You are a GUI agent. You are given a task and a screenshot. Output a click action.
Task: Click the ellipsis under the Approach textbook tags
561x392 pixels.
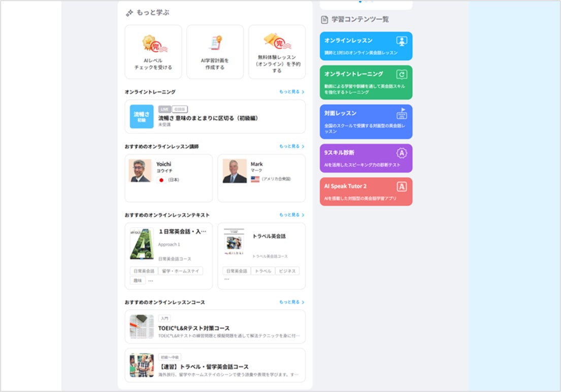[x=151, y=281]
